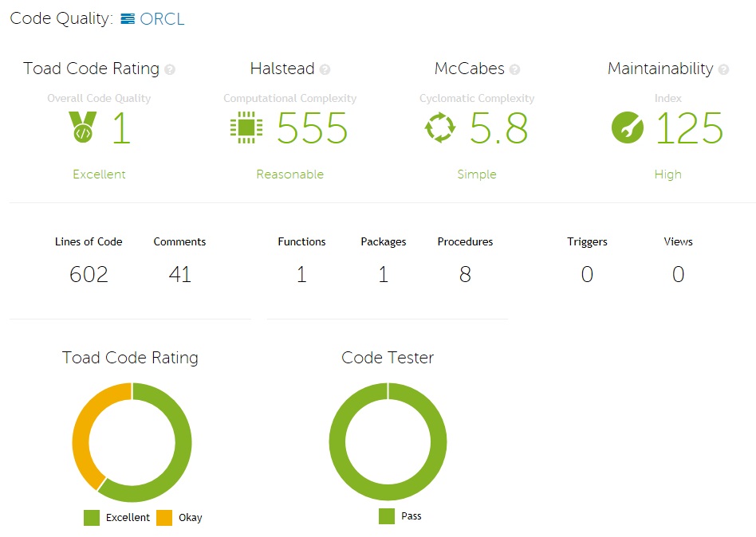Viewport: 756px width, 537px height.
Task: Click the Procedures count 8
Action: [465, 275]
